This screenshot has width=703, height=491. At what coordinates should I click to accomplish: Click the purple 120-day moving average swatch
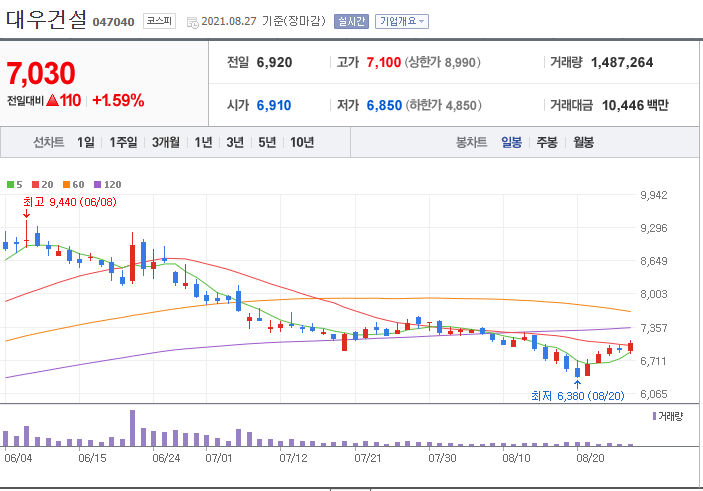tap(97, 184)
